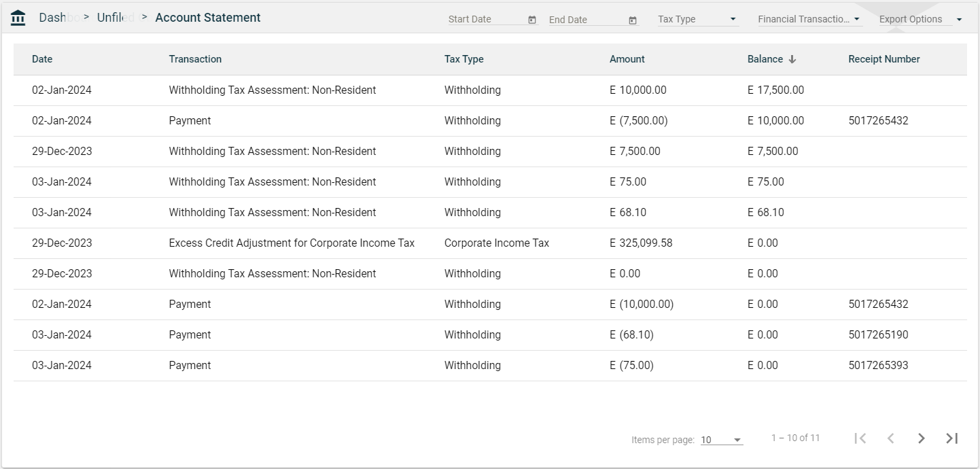Image resolution: width=980 pixels, height=469 pixels.
Task: Select the Excess Credit Adjustment transaction row
Action: coord(292,243)
